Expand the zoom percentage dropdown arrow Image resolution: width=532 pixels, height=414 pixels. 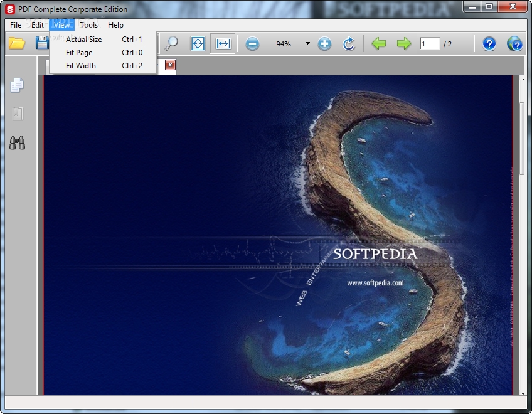(307, 43)
